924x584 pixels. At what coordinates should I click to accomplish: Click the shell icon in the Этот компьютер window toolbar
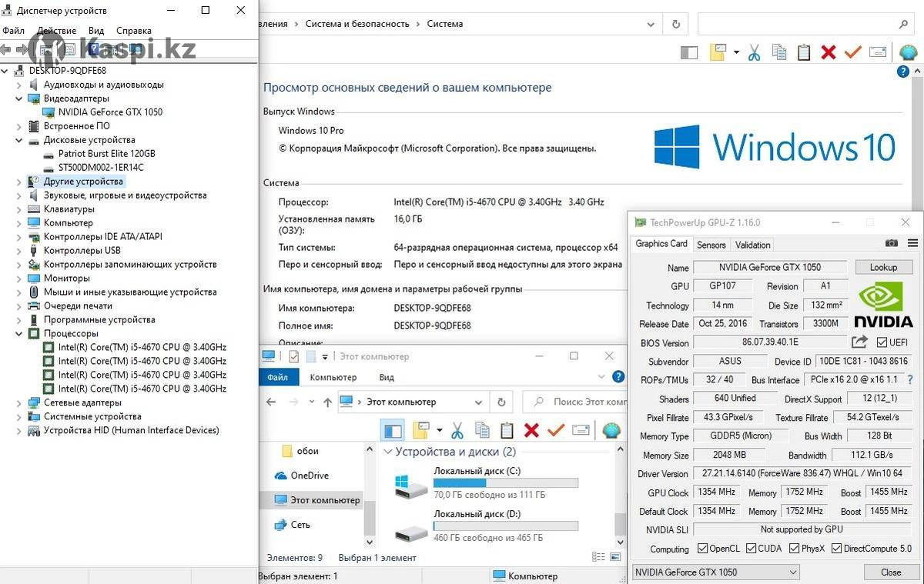coord(611,430)
